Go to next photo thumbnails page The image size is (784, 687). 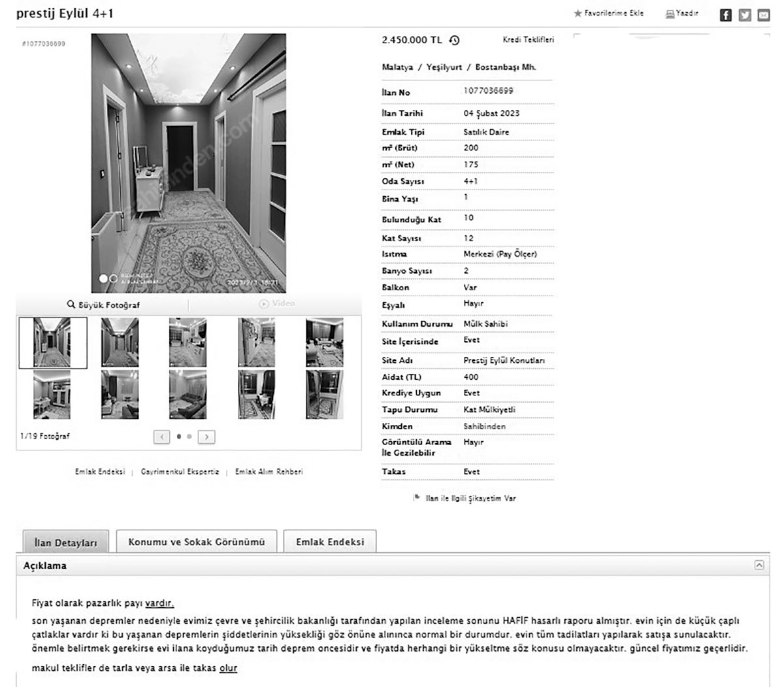(x=206, y=437)
